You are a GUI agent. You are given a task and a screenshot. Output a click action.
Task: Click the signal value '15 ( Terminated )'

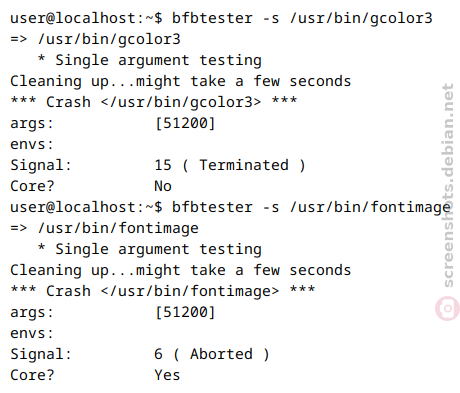[x=230, y=165]
